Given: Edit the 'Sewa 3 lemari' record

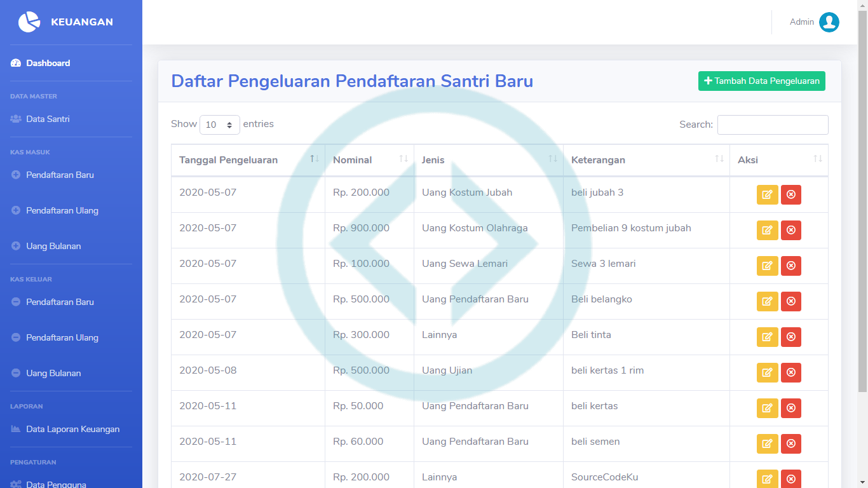Looking at the screenshot, I should point(767,266).
